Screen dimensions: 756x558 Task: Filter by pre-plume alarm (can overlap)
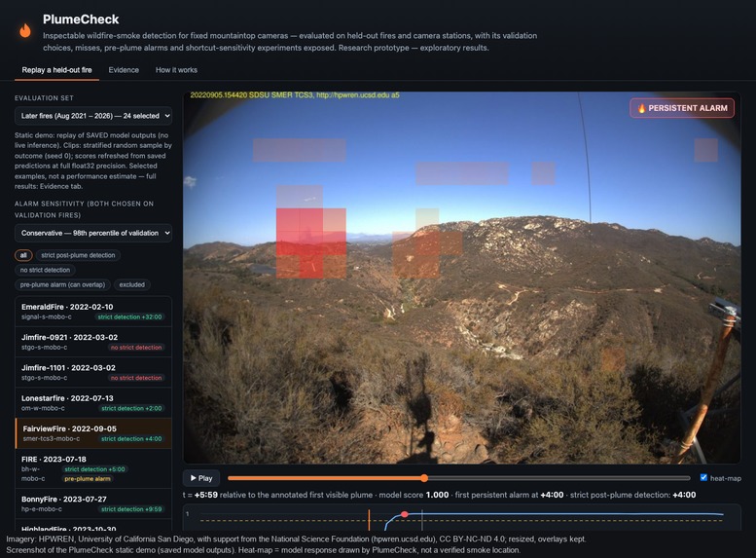click(62, 284)
